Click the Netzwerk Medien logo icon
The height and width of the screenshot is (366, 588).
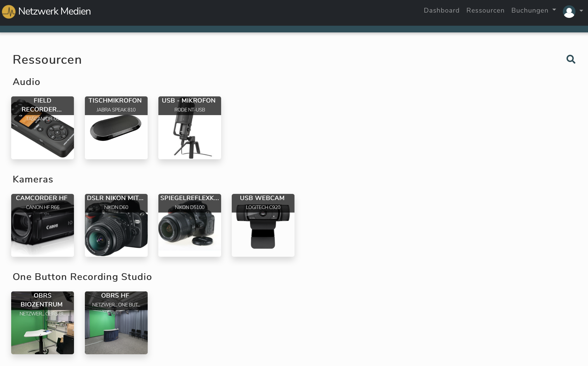click(x=9, y=11)
